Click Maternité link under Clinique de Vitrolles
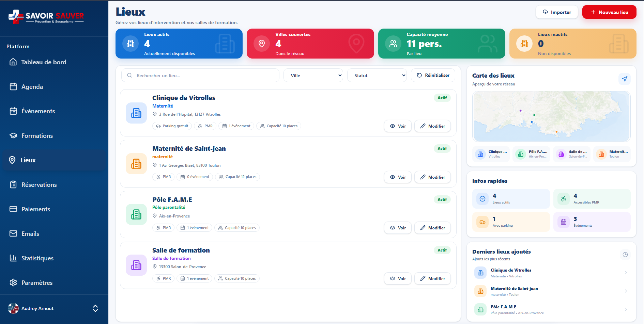 coord(163,106)
